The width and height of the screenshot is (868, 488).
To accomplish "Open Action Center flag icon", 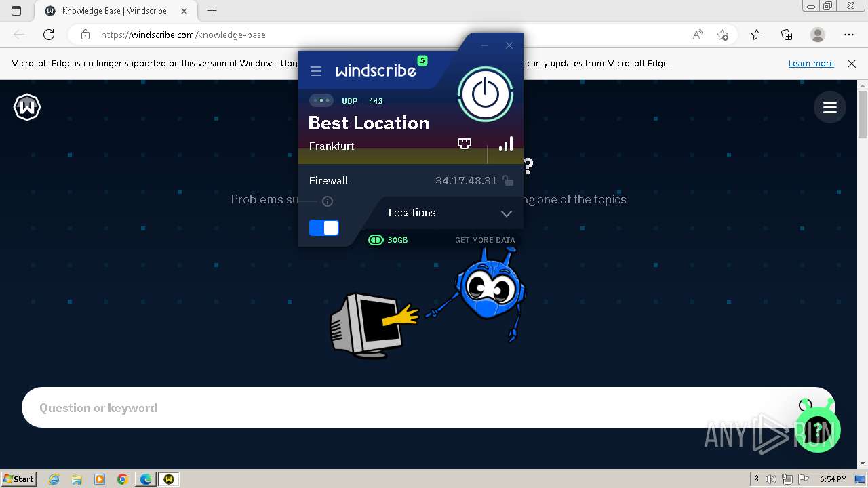I will point(802,479).
